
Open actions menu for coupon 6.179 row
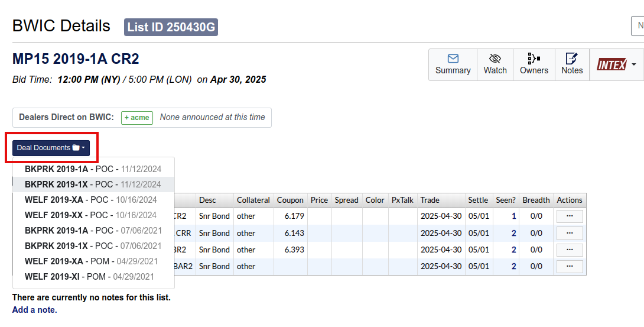[570, 216]
